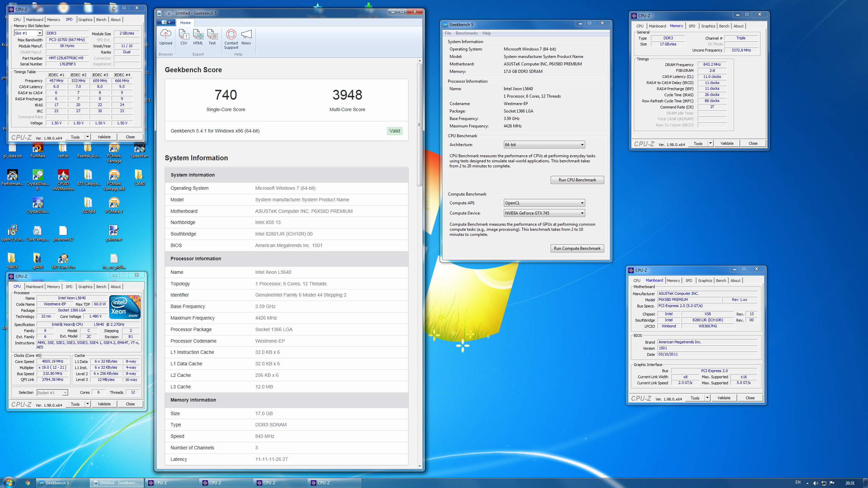Open the paint.net desktop shortcut
This screenshot has width=868, height=488.
pyautogui.click(x=114, y=233)
